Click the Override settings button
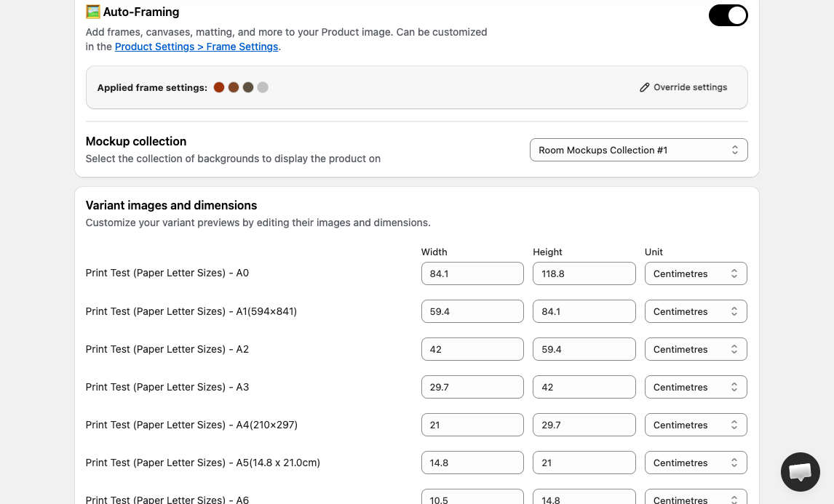 tap(683, 87)
